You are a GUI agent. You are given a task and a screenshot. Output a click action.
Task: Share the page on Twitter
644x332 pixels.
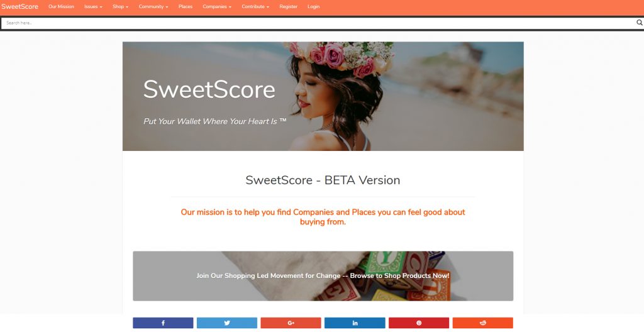(226, 323)
